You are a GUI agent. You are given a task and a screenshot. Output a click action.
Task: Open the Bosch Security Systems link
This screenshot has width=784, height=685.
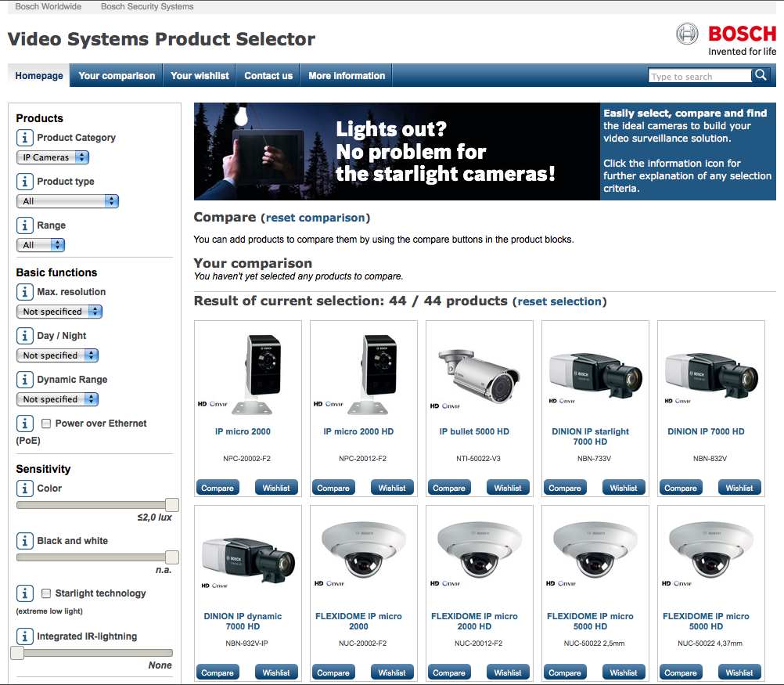coord(147,6)
